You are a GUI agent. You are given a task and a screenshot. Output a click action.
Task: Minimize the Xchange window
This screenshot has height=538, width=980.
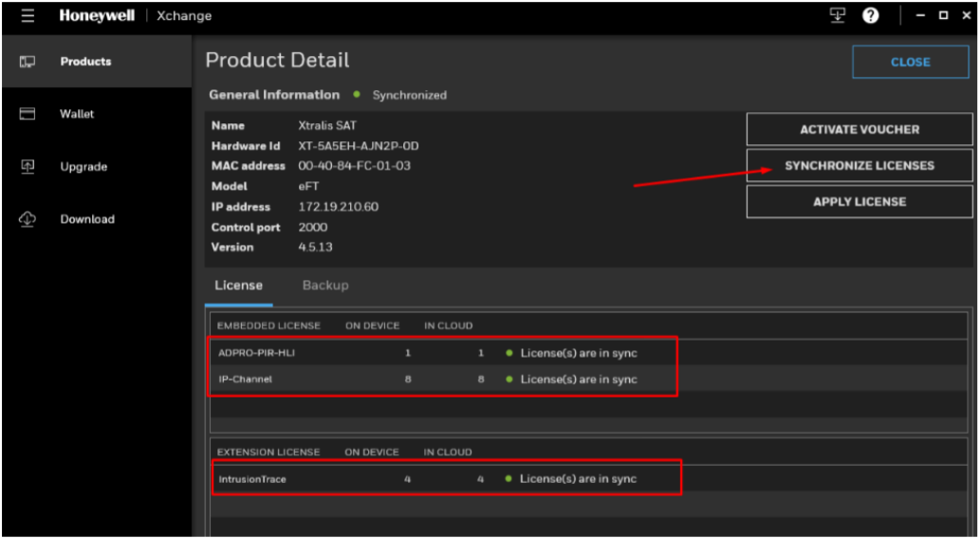(920, 15)
